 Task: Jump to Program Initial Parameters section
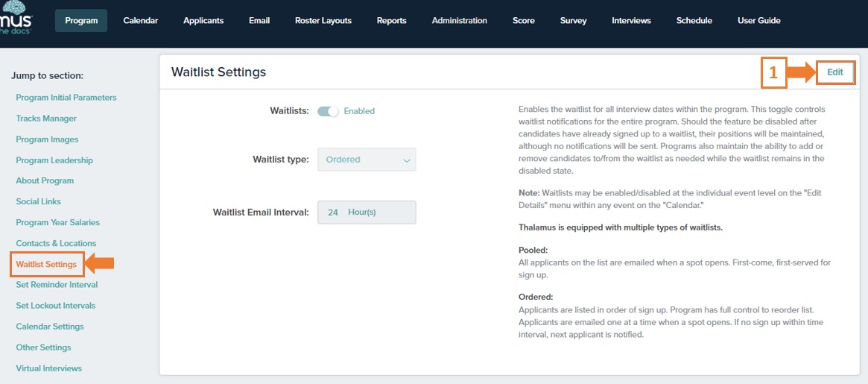click(66, 98)
